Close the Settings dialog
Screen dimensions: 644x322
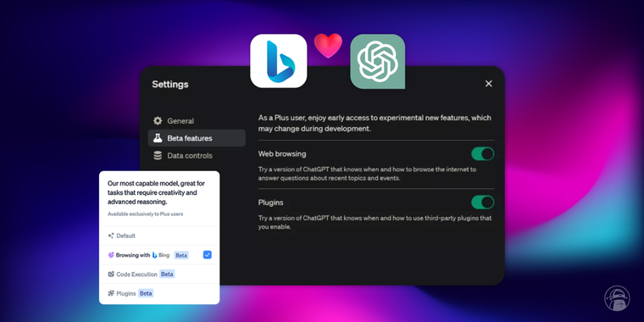(x=488, y=84)
